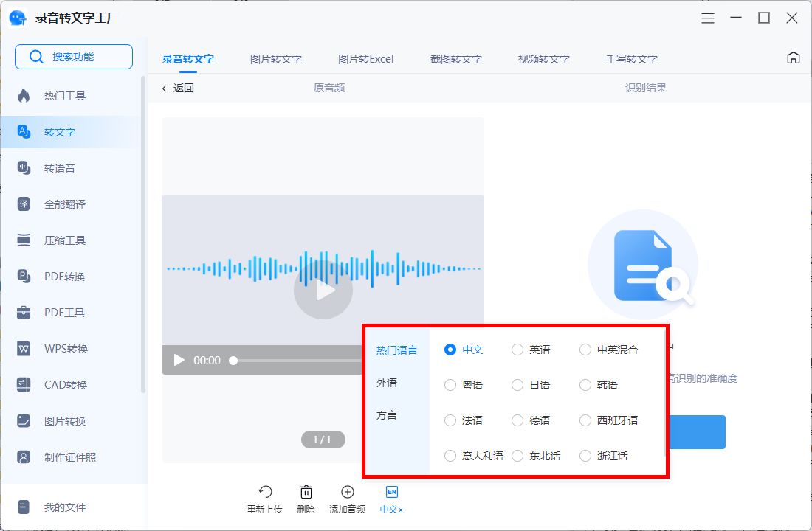The height and width of the screenshot is (531, 812).
Task: Select the 转文字 sidebar icon
Action: tap(24, 131)
